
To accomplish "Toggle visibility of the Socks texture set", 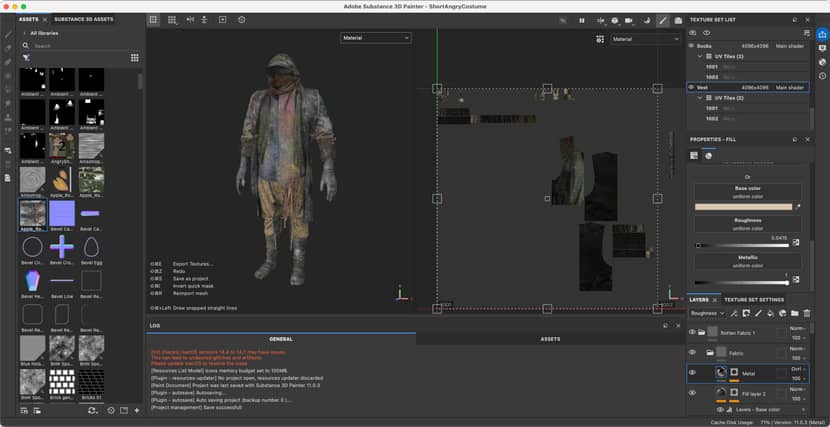I will tap(691, 46).
